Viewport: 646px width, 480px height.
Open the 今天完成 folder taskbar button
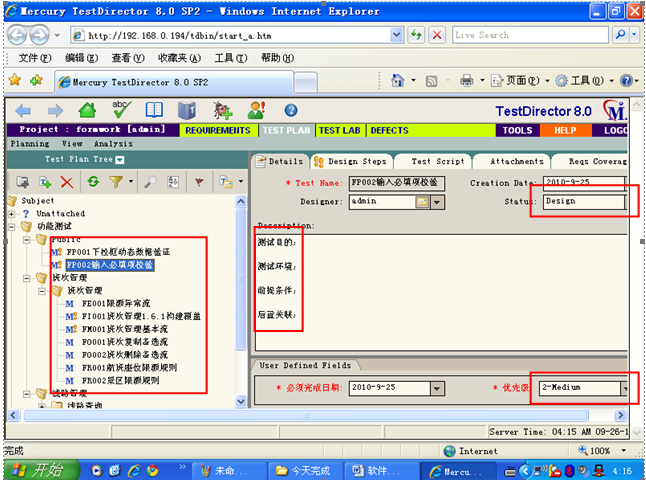[x=304, y=471]
